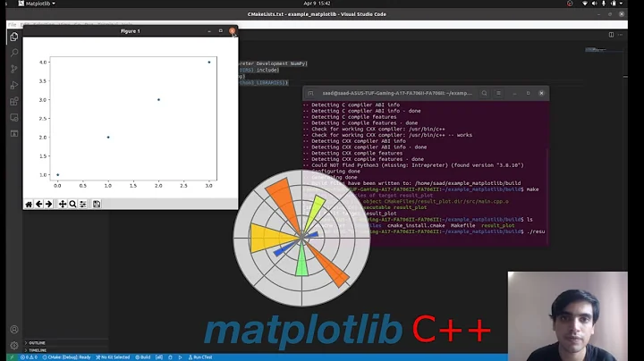Screen dimensions: 644x361
Task: Click the editor minimap preview
Action: coord(596,50)
